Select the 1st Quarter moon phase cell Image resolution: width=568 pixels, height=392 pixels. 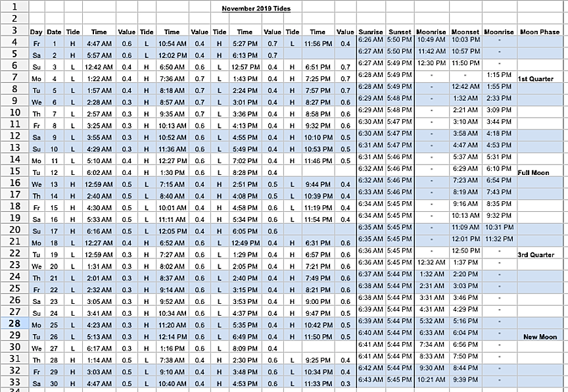pos(535,79)
